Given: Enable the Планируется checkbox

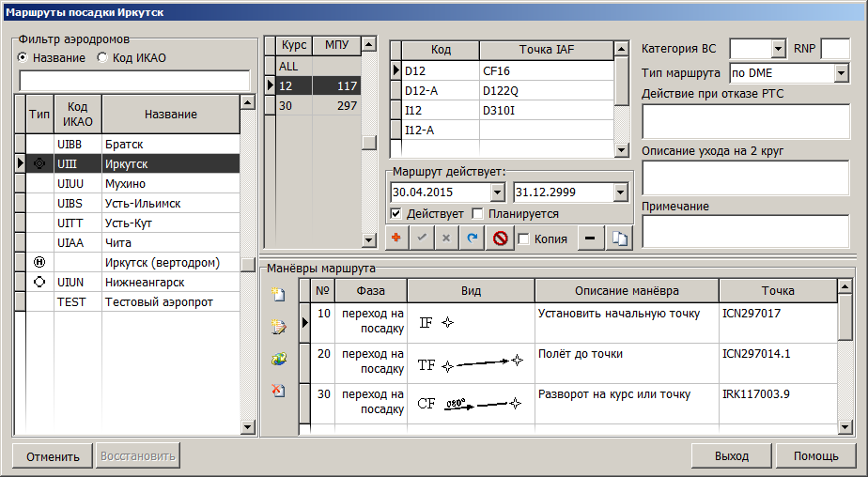Looking at the screenshot, I should tap(477, 214).
